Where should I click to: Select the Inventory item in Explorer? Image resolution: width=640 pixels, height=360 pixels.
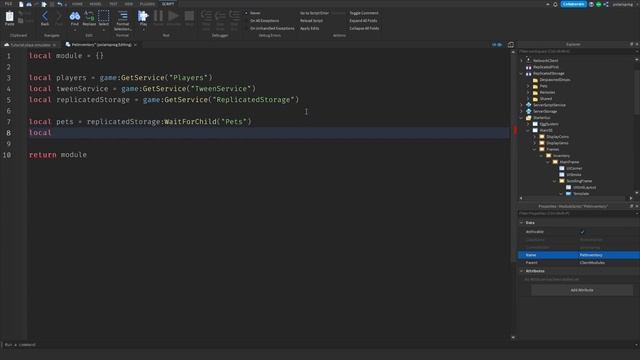[x=562, y=156]
